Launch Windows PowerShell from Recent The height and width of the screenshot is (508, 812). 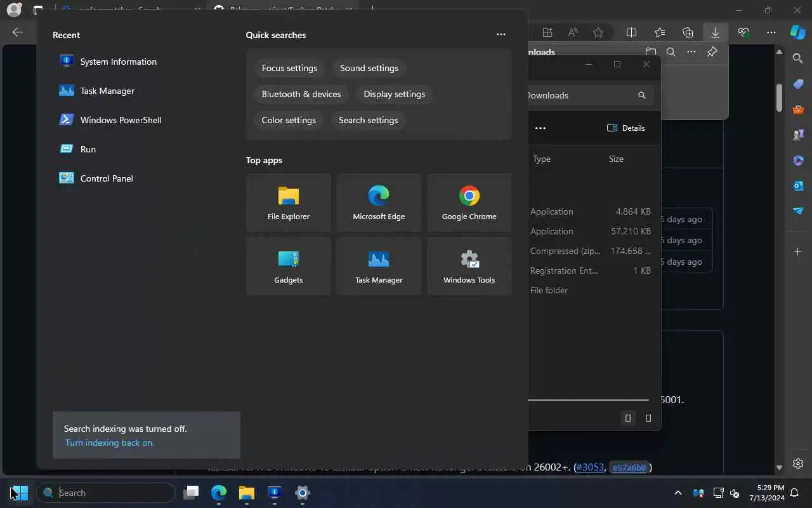[110, 120]
